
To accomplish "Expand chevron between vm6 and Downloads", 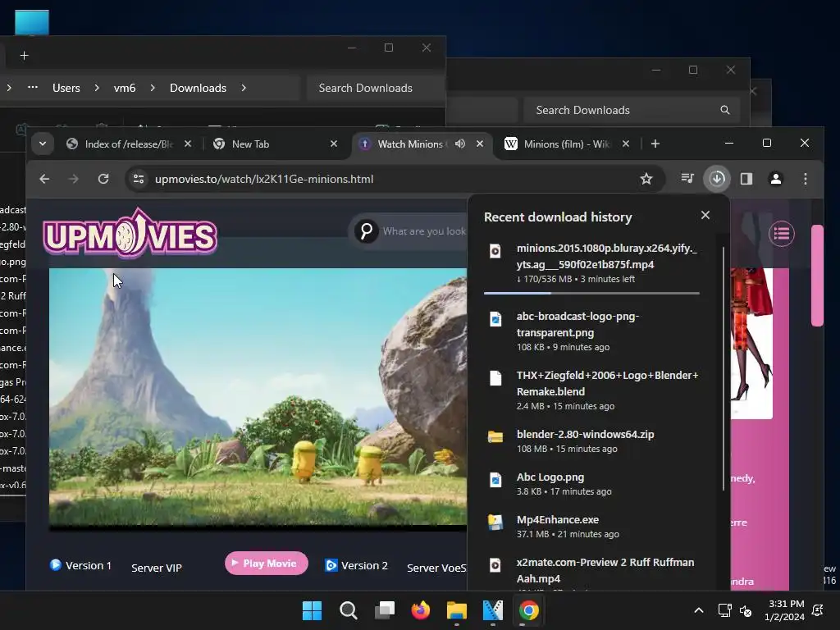I will tap(153, 88).
